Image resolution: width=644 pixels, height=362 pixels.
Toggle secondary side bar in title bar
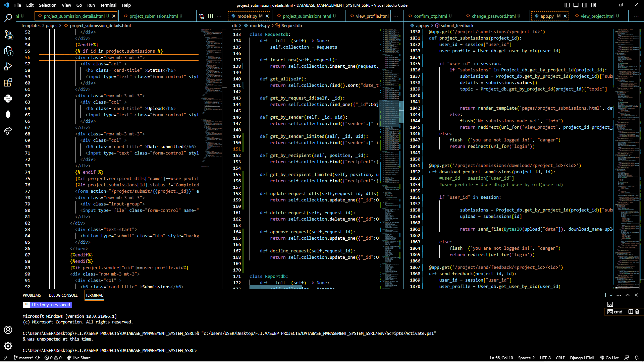point(585,5)
